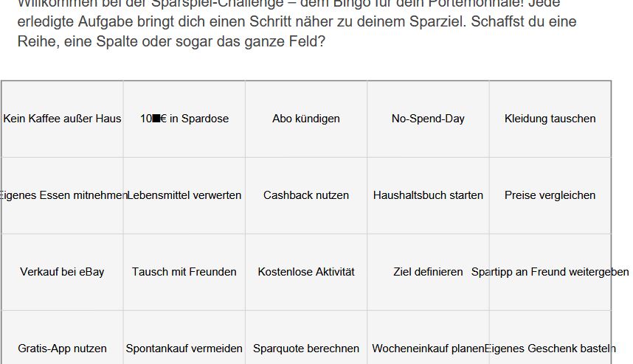Viewport: 633px width, 364px height.
Task: Click the 'Lebensmittel verwerten' cell
Action: (x=184, y=195)
